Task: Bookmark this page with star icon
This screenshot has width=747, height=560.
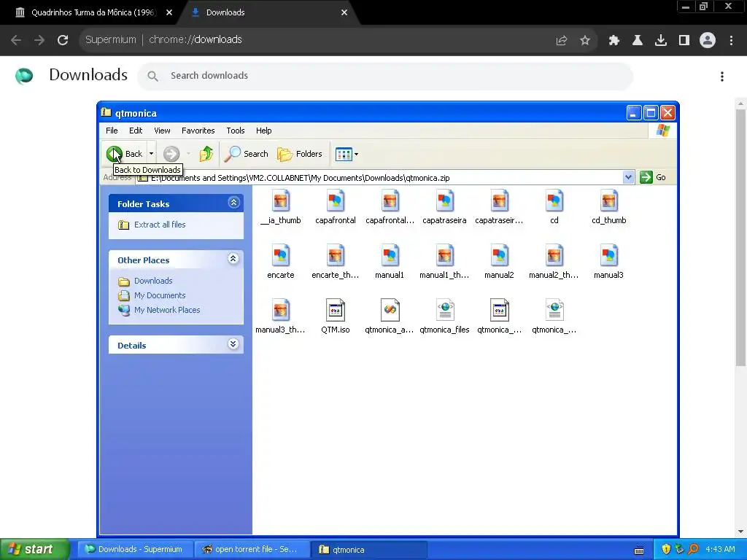Action: (585, 41)
